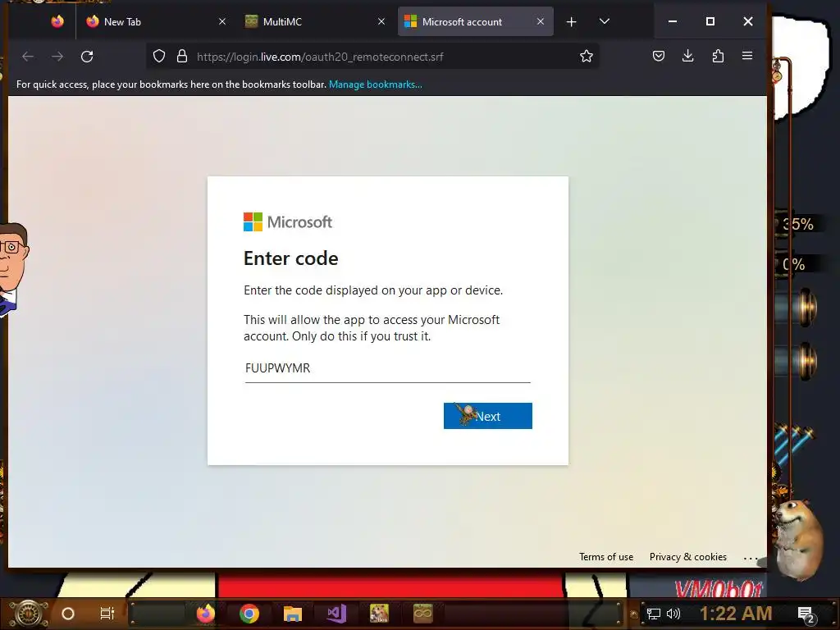Open Terms of use link
This screenshot has height=630, width=840.
(x=606, y=557)
